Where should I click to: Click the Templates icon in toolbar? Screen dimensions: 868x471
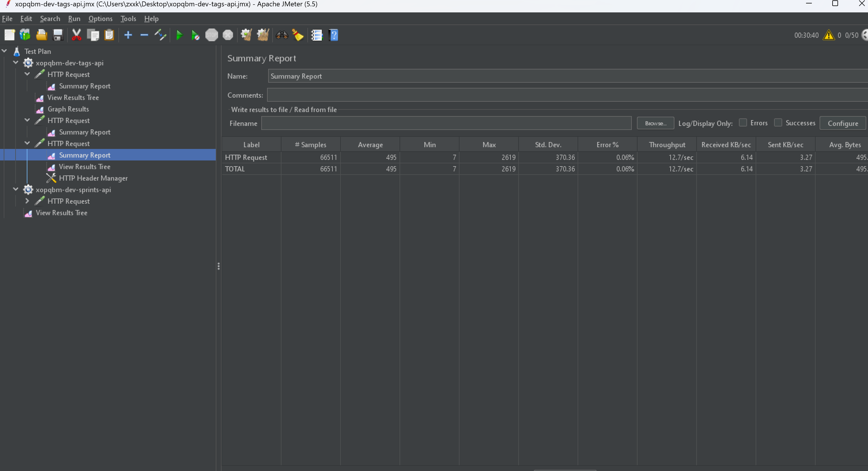[x=25, y=35]
